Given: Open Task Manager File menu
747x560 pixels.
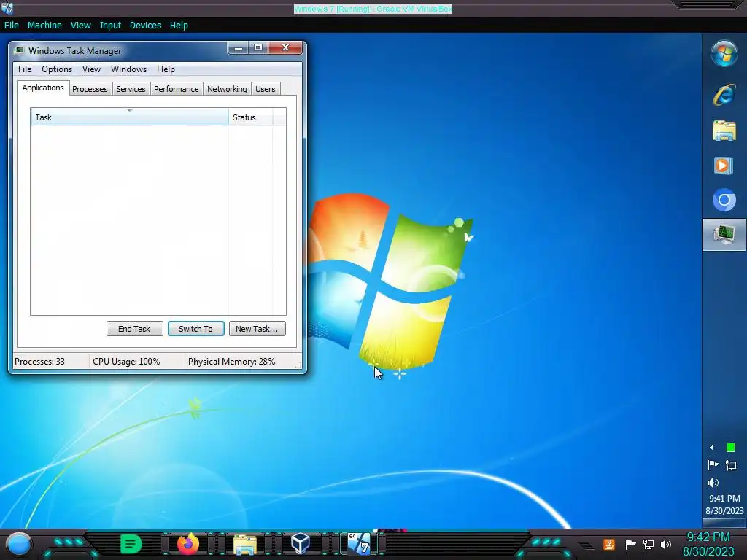Looking at the screenshot, I should [25, 69].
